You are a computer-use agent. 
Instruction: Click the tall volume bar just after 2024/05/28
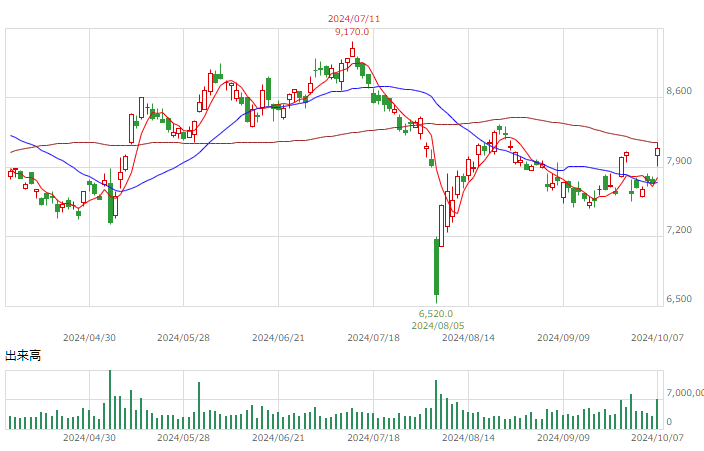[199, 405]
